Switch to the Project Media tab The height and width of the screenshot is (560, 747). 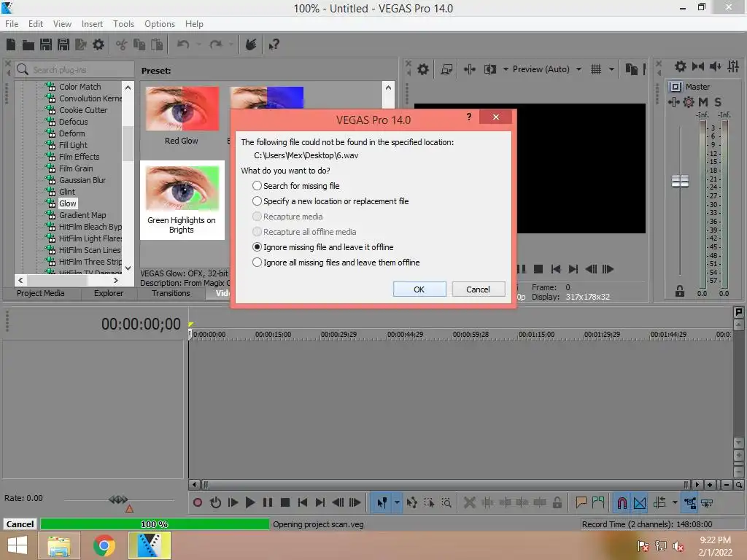[41, 293]
